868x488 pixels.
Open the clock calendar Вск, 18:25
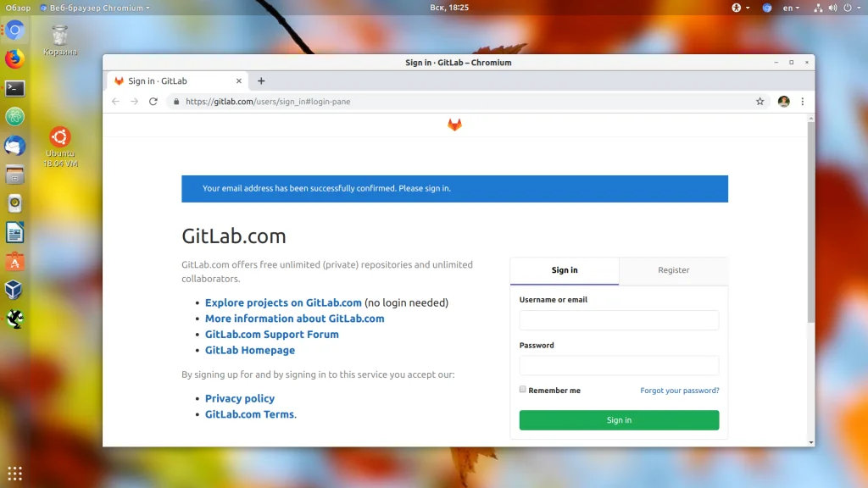pyautogui.click(x=449, y=8)
